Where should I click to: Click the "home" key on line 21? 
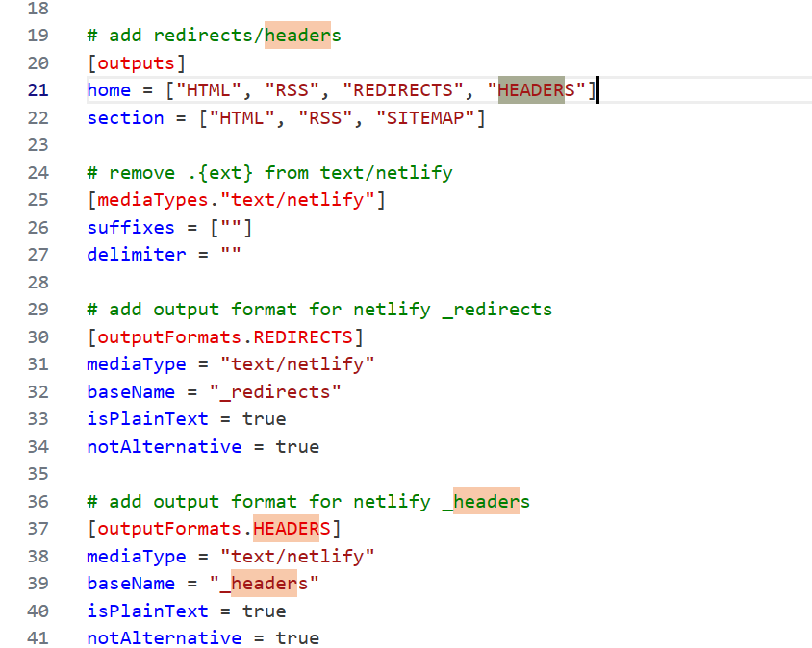[108, 90]
